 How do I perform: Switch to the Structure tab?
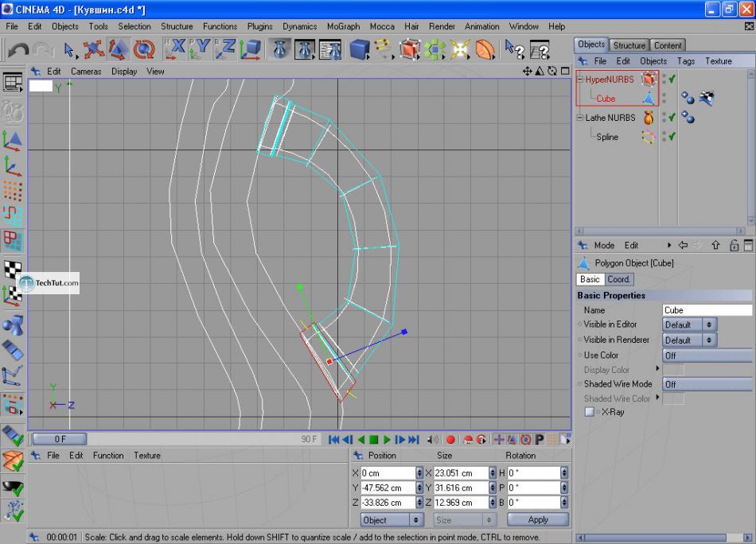coord(629,45)
